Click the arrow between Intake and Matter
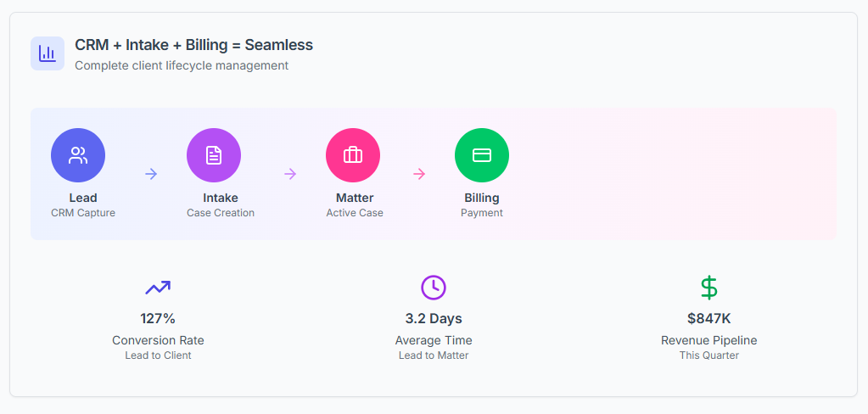Viewport: 868px width, 414px height. tap(290, 174)
